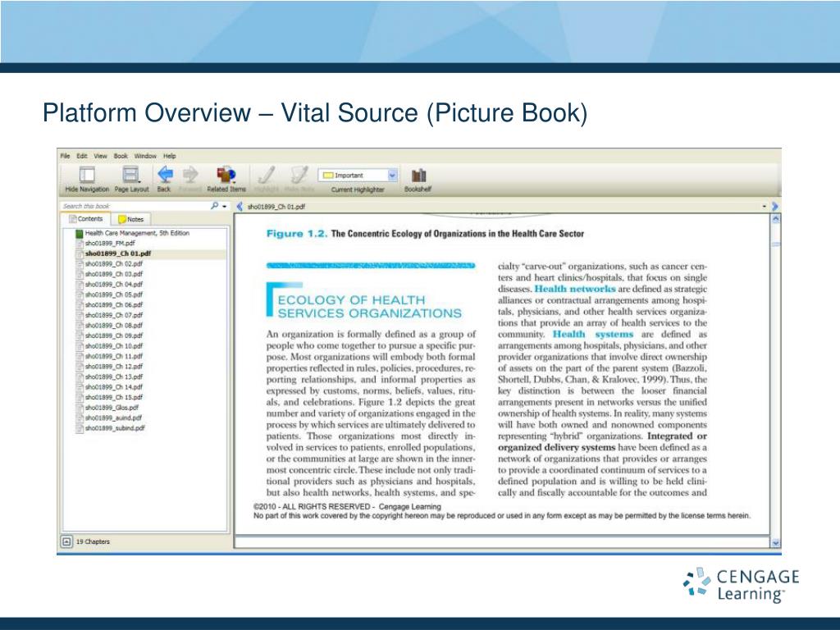Open sho01899_auind.pdf author index
The image size is (840, 630).
109,418
